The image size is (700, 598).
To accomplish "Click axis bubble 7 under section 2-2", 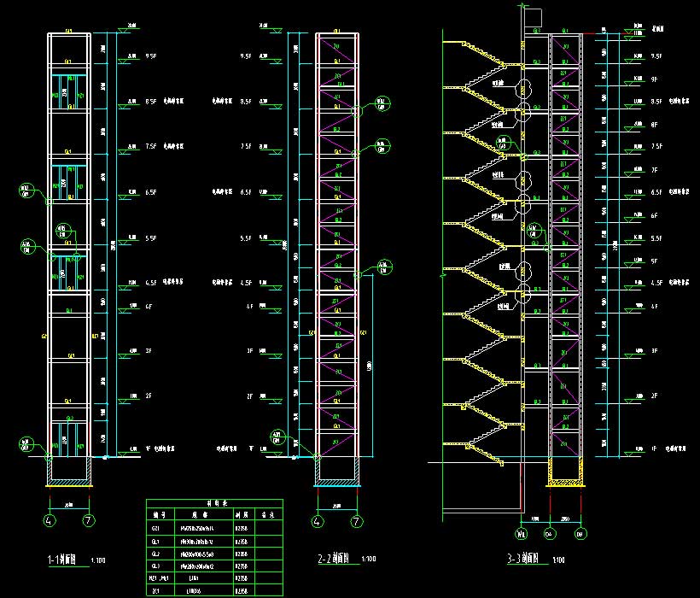I will pos(357,519).
